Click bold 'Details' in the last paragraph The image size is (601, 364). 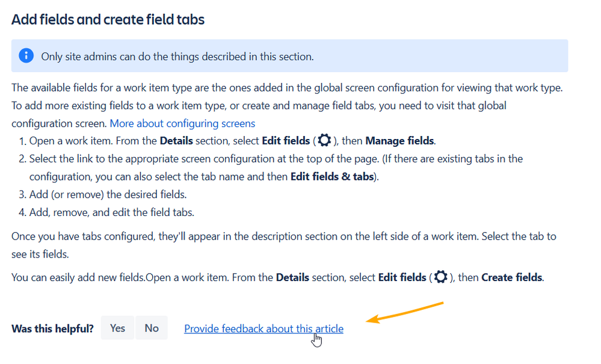coord(292,278)
